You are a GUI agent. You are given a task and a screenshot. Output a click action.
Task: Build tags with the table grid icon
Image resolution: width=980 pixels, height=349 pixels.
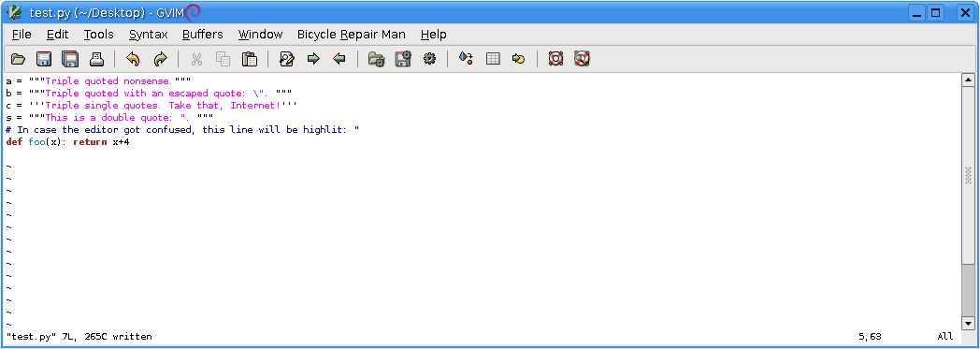[x=493, y=59]
